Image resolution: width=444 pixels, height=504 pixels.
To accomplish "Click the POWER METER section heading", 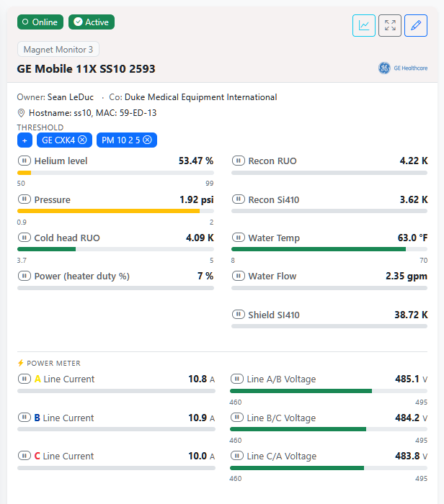I will pyautogui.click(x=53, y=363).
